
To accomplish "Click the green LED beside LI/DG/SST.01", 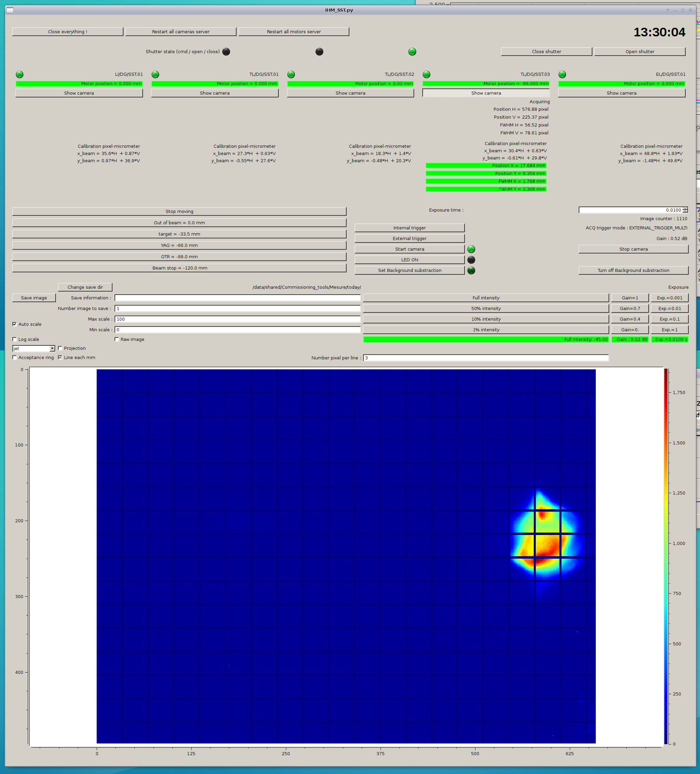I will 20,74.
